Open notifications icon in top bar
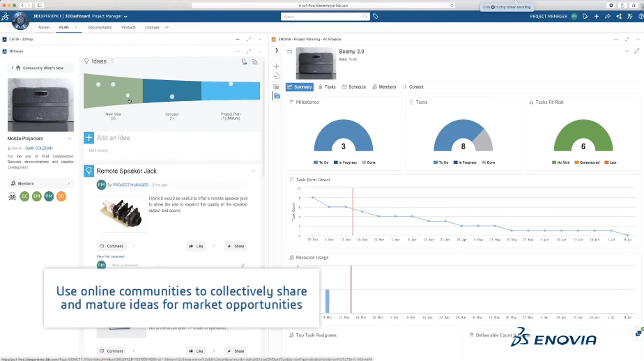 tap(585, 17)
